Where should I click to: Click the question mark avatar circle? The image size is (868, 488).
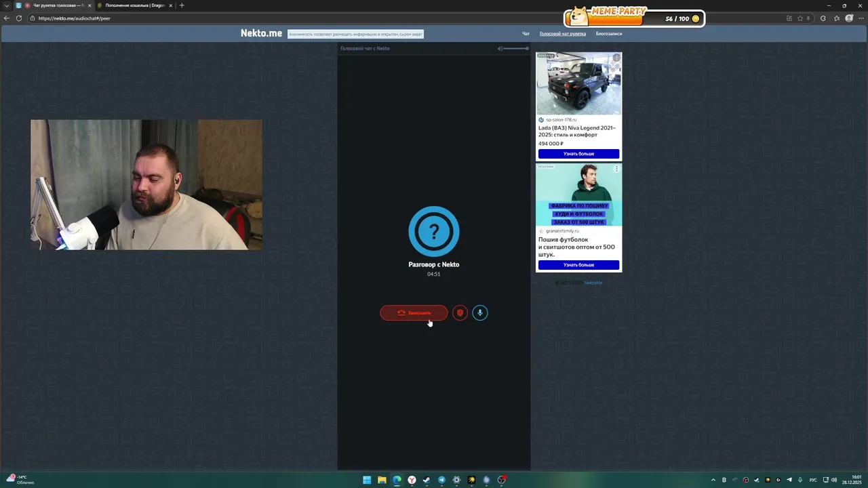point(434,232)
